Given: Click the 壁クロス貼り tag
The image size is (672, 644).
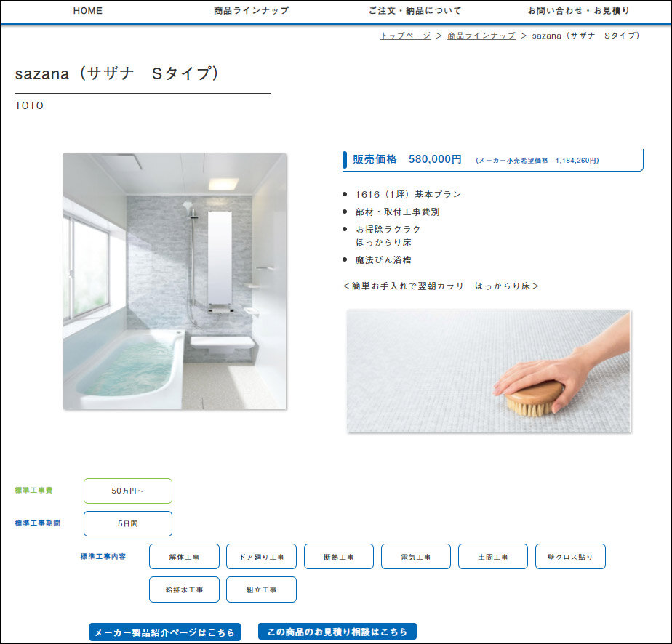Looking at the screenshot, I should 570,557.
